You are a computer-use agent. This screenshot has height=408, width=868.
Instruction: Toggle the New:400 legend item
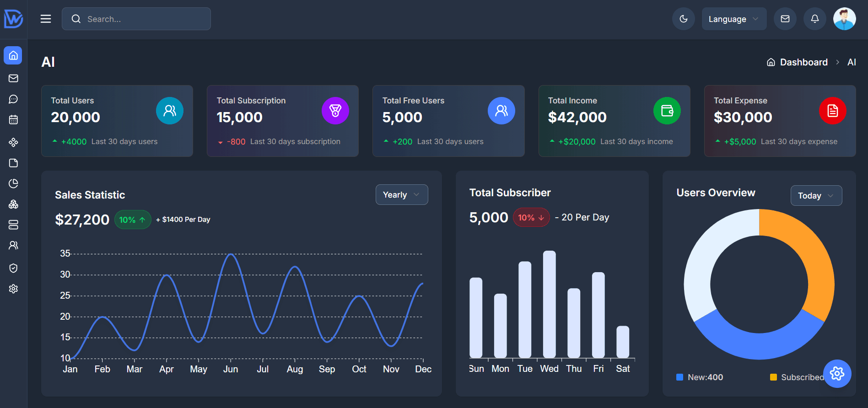(x=700, y=377)
